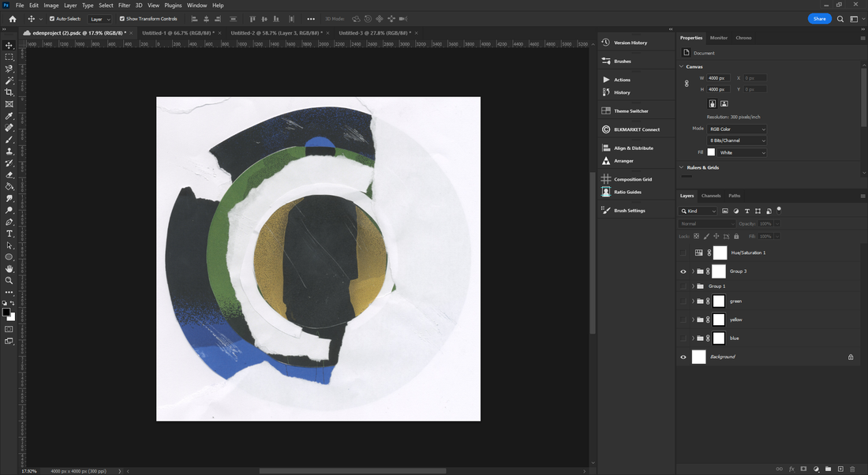Switch to the Paths tab
This screenshot has height=475, width=868.
coord(734,196)
